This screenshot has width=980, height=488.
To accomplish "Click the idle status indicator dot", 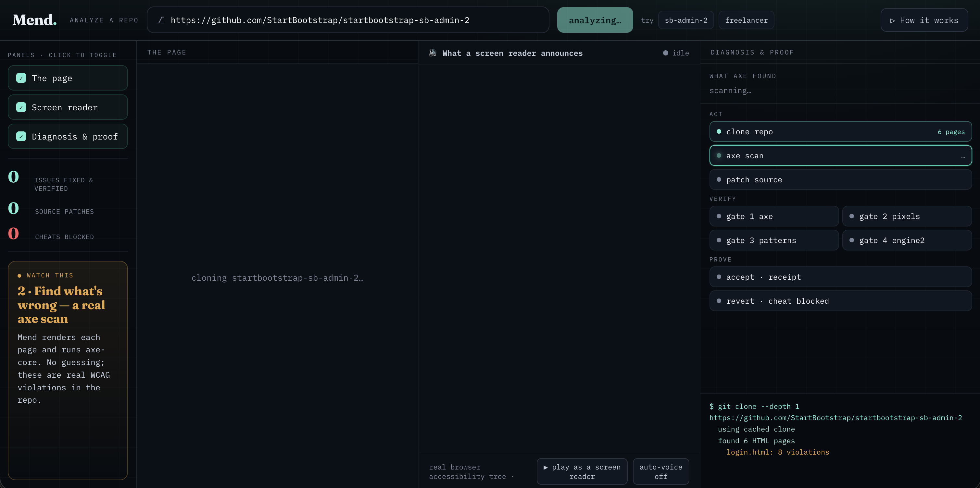I will [665, 53].
